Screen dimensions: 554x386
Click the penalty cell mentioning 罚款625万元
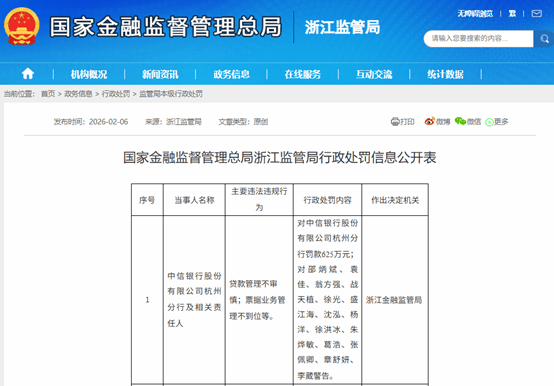[328, 299]
